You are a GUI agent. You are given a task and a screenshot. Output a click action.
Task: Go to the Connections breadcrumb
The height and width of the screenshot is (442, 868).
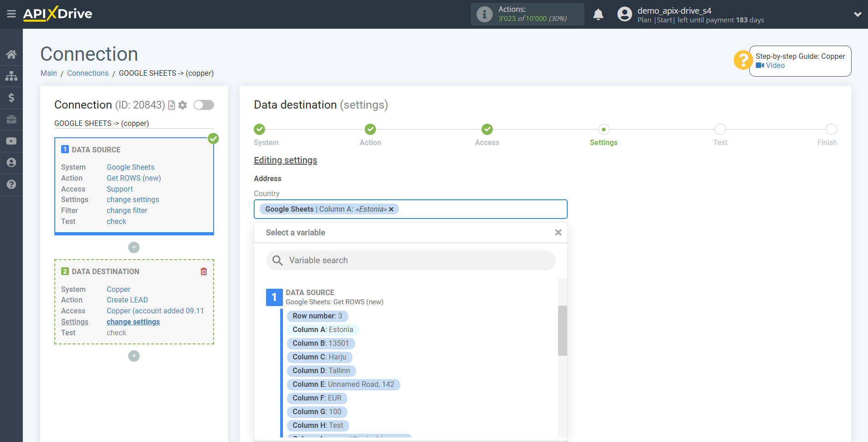click(88, 73)
